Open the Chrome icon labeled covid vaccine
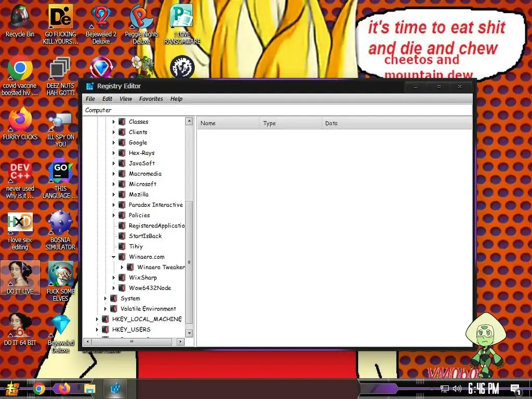This screenshot has width=532, height=399. tap(20, 76)
